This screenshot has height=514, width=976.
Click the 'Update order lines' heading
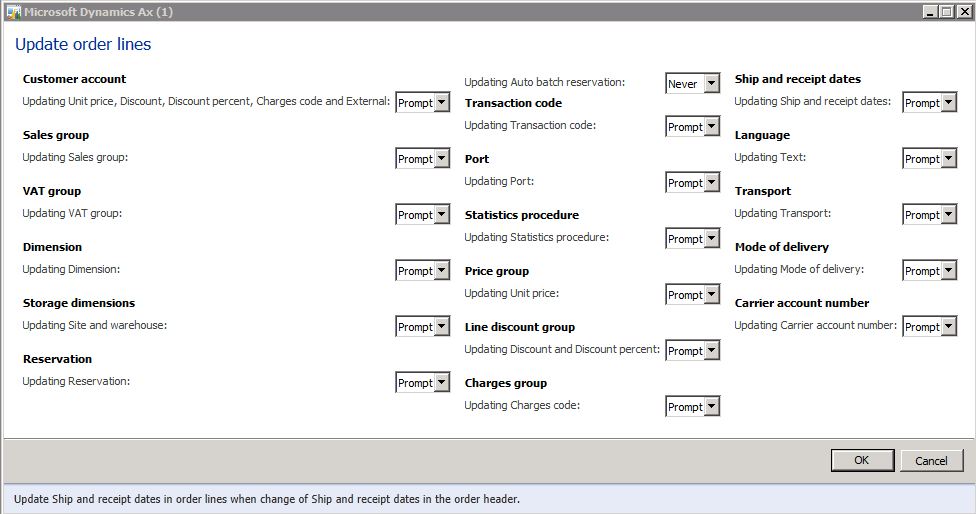83,44
